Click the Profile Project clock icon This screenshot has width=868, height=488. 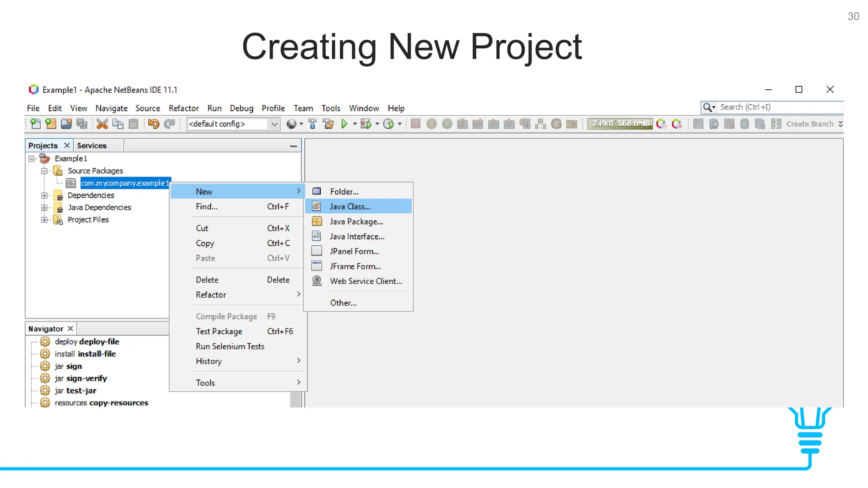(x=388, y=124)
